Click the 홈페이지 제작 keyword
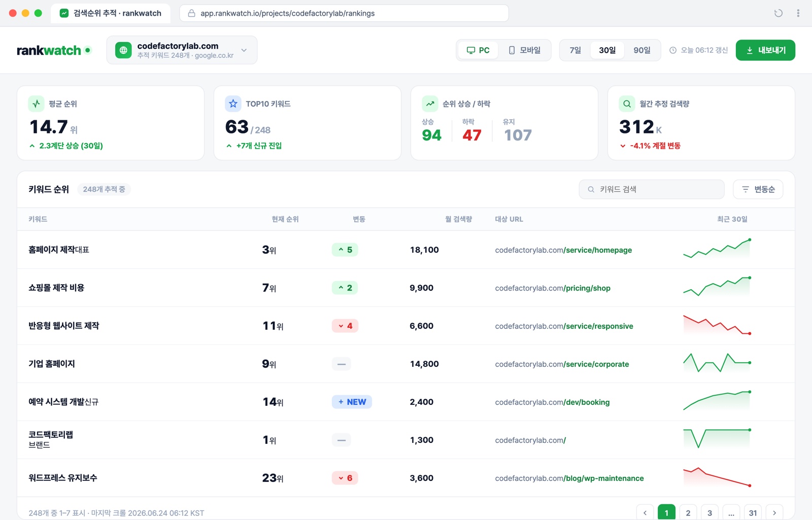The width and height of the screenshot is (812, 520). tap(51, 250)
